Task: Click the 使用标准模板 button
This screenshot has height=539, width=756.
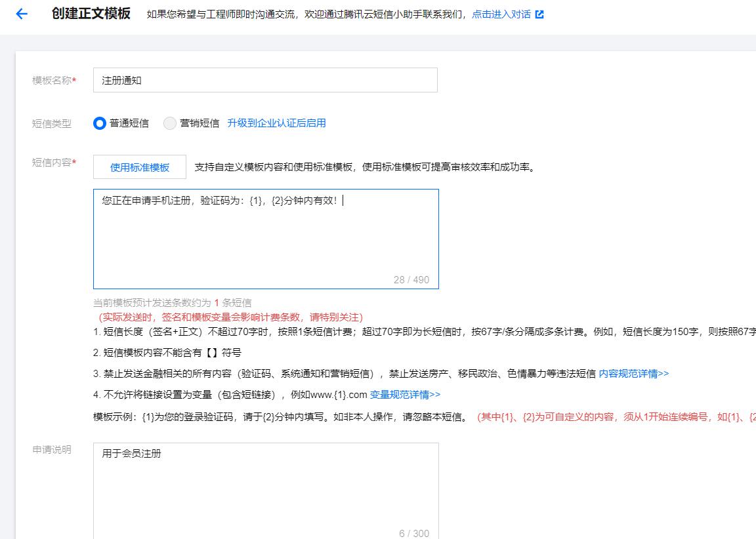Action: 139,167
